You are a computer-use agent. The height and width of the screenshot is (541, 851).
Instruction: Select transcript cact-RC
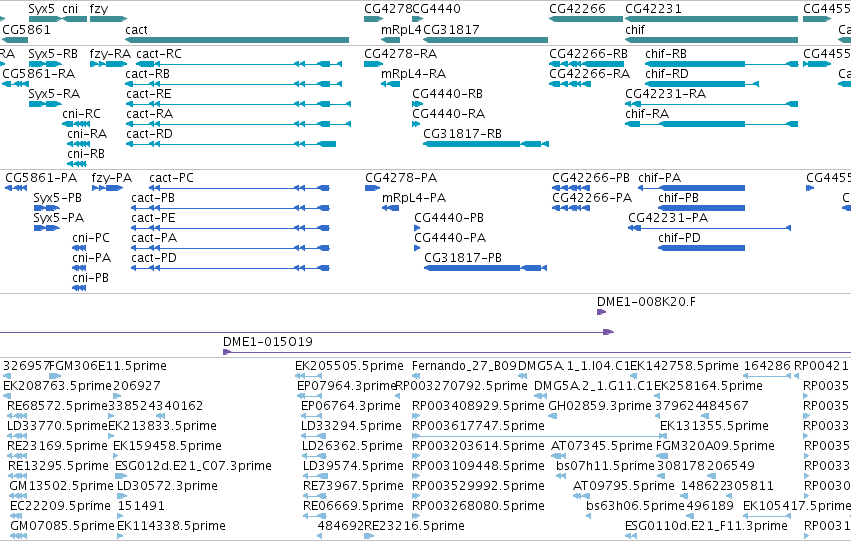point(239,64)
